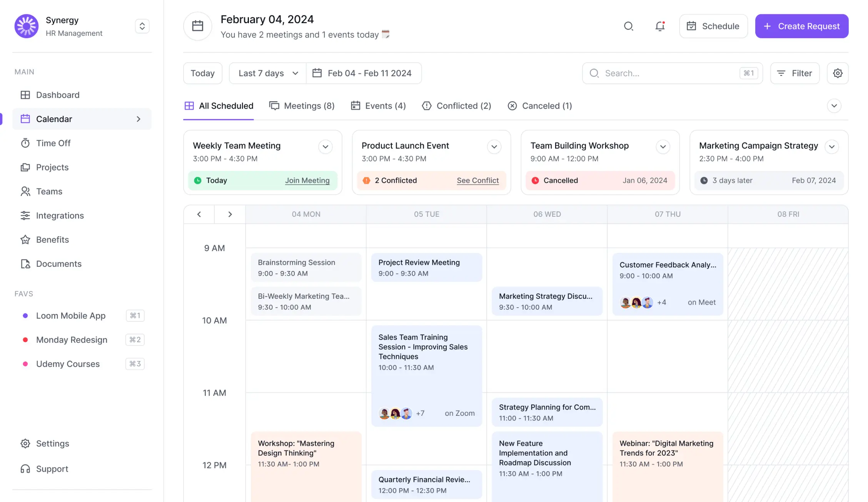This screenshot has height=502, width=868.
Task: Switch to the Meetings (8) tab
Action: (302, 106)
